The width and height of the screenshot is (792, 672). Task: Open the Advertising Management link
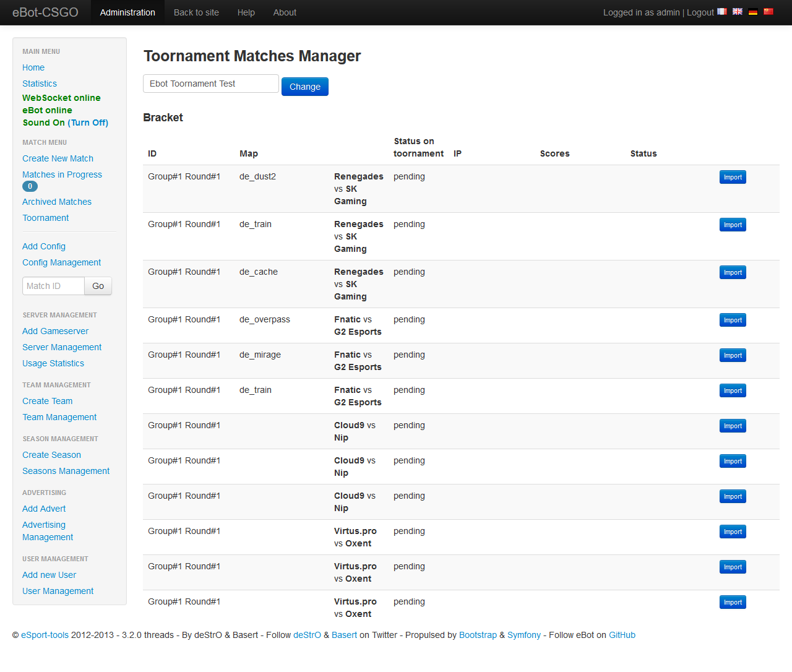point(48,531)
